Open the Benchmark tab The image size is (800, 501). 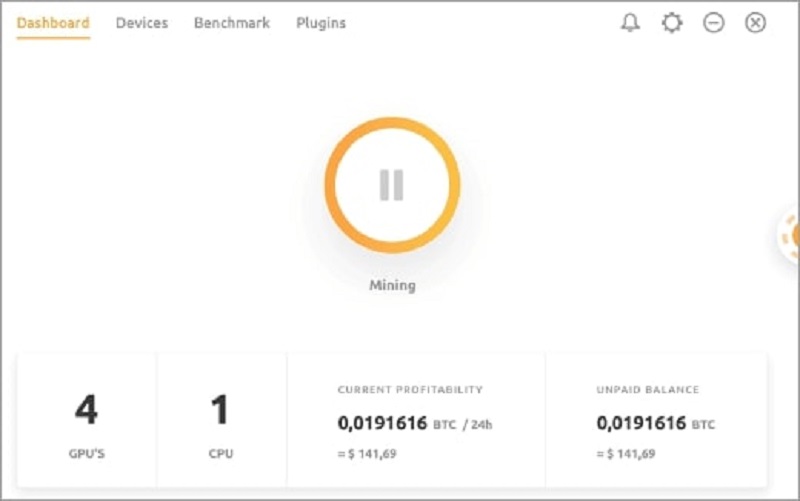point(232,23)
